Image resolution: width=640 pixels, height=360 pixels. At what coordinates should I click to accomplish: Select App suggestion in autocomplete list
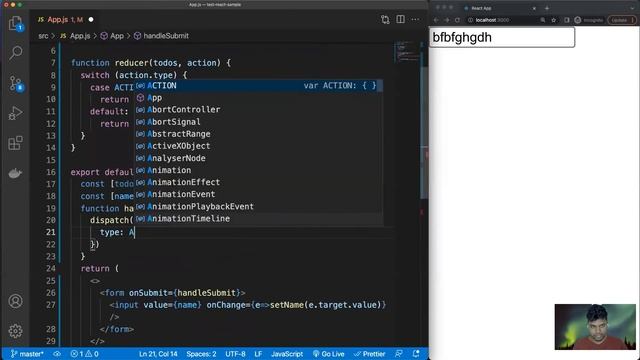coord(259,98)
